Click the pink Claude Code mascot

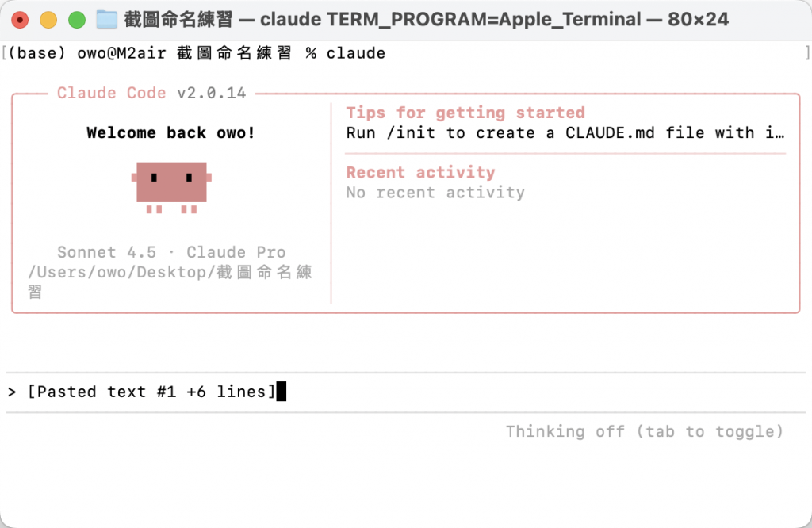171,187
